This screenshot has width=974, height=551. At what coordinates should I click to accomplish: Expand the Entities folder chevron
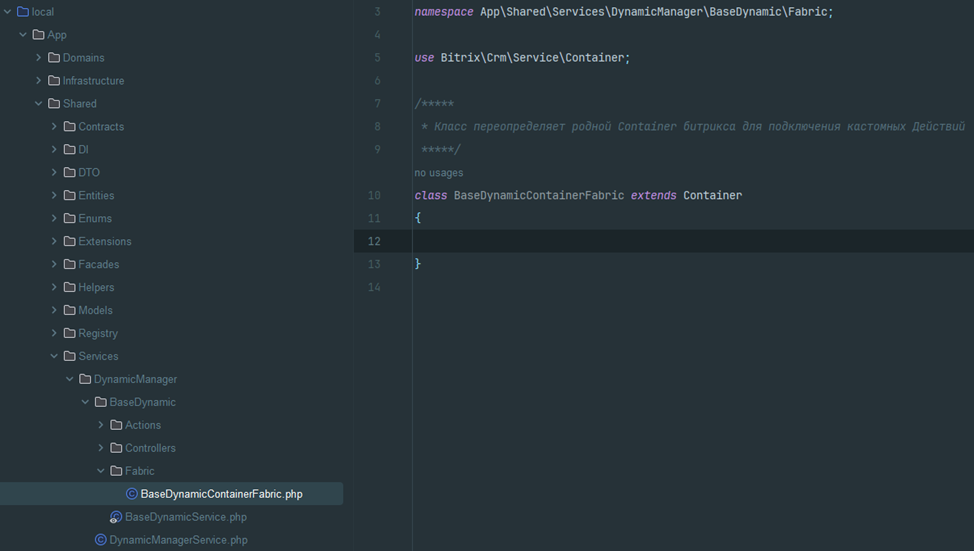(54, 196)
